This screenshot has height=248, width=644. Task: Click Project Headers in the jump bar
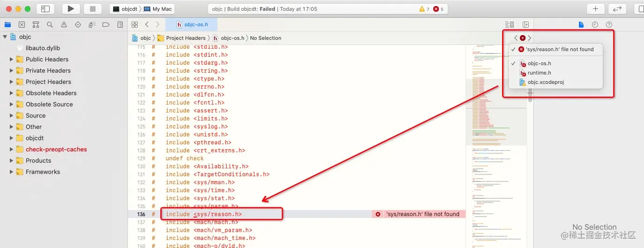[x=181, y=38]
